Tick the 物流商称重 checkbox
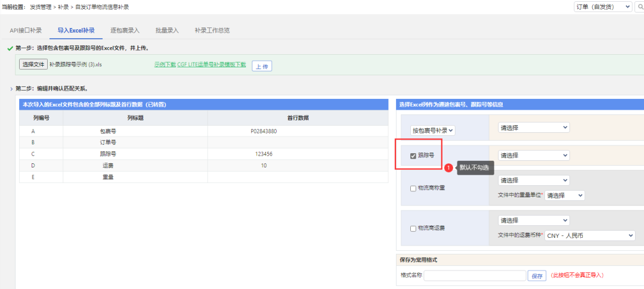 [x=413, y=188]
